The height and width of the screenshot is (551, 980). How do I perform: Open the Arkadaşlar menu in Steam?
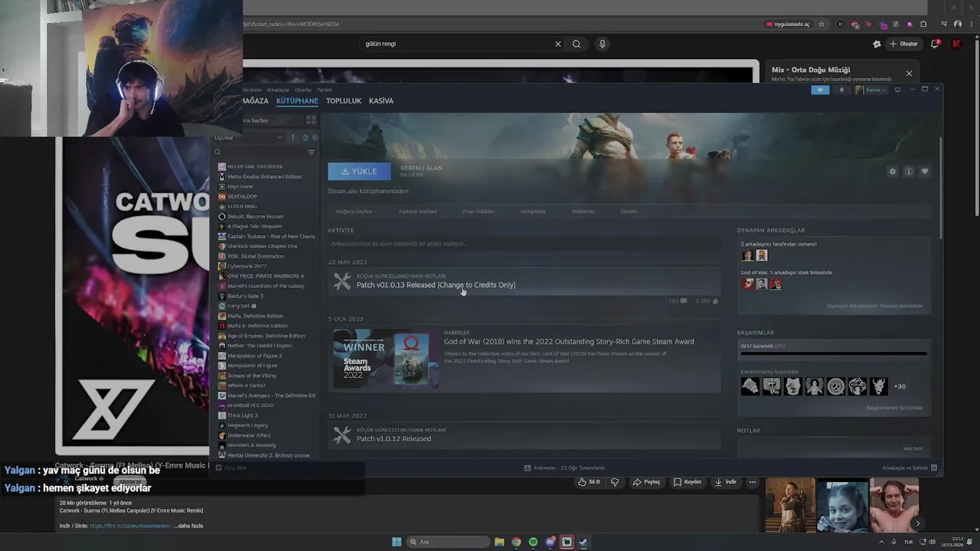[x=278, y=90]
